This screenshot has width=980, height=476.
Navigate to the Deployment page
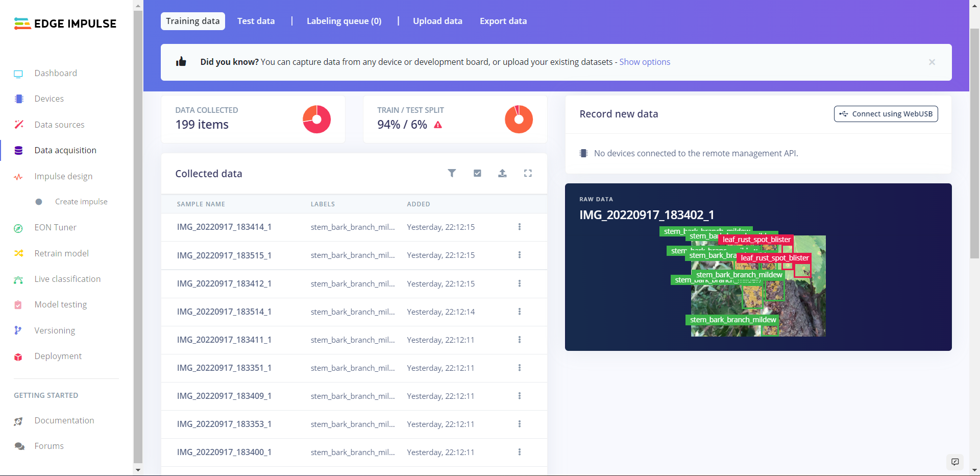click(x=58, y=356)
